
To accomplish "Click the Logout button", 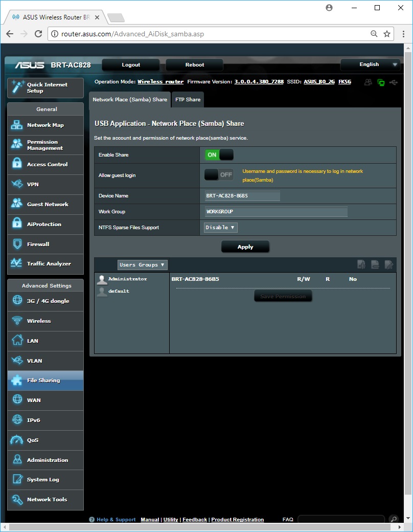I will (x=131, y=65).
